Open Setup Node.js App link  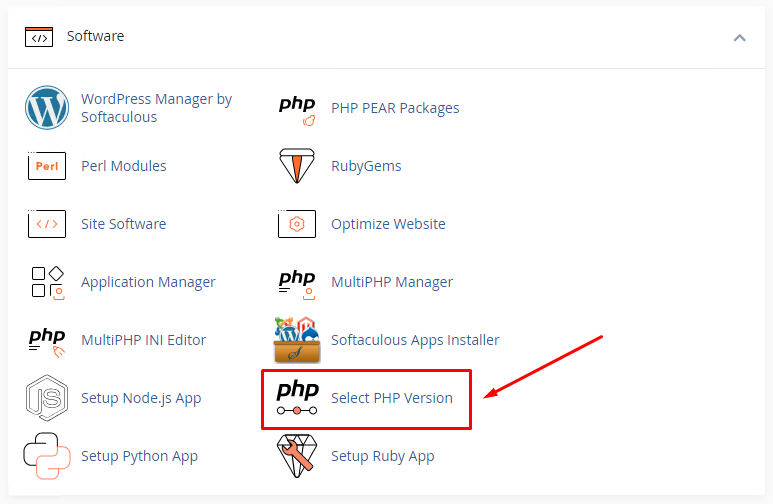(141, 398)
